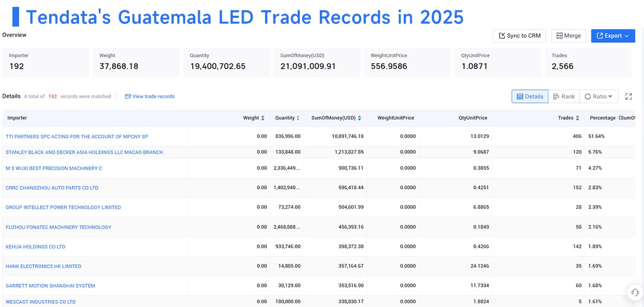Select SumOfMoney 21,091,009.91 summary card

pos(317,62)
